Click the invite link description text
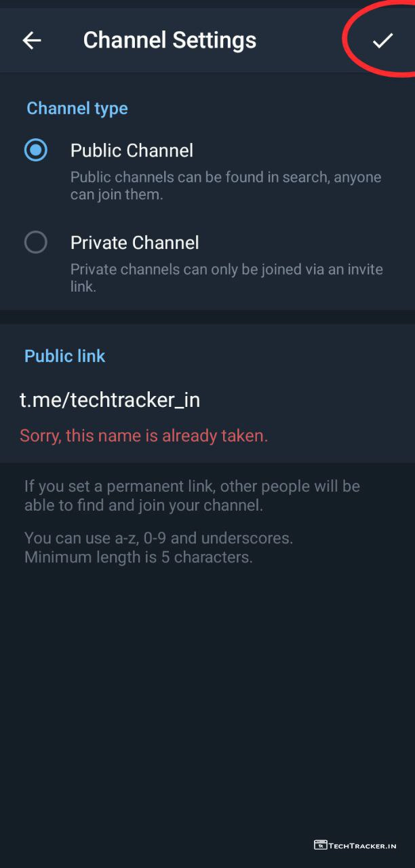 [x=226, y=278]
